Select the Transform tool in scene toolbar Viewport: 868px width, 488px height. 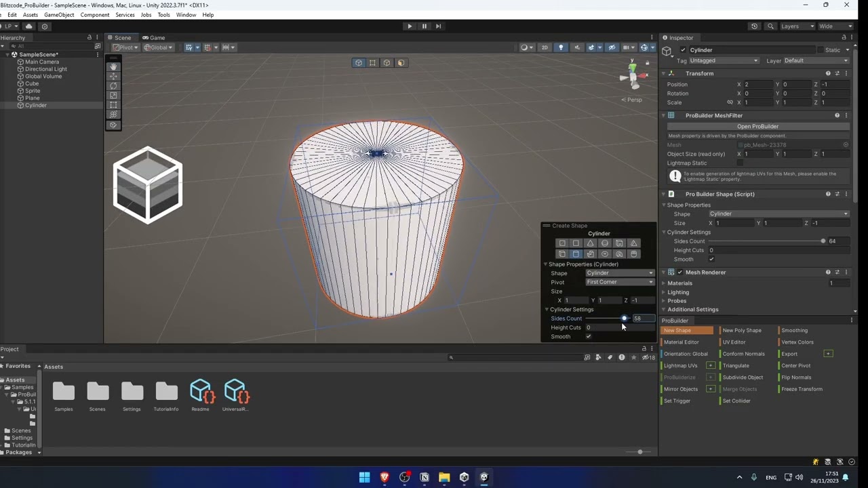pos(113,115)
